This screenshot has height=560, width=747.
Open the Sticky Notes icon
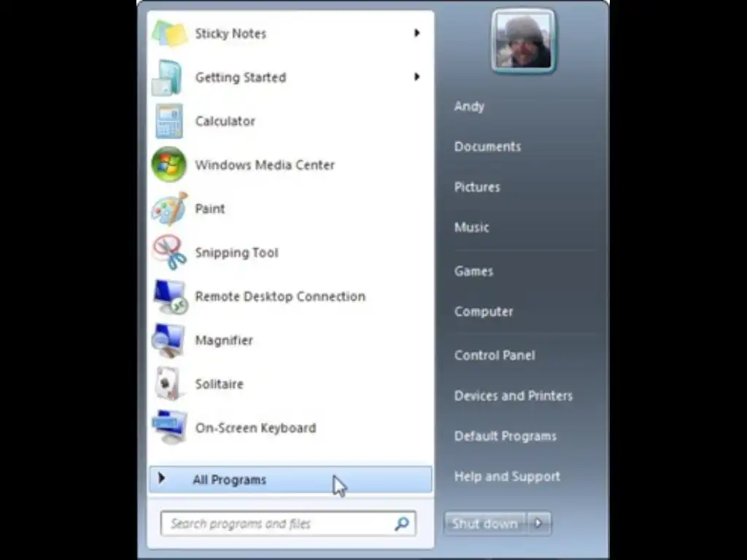(x=169, y=34)
